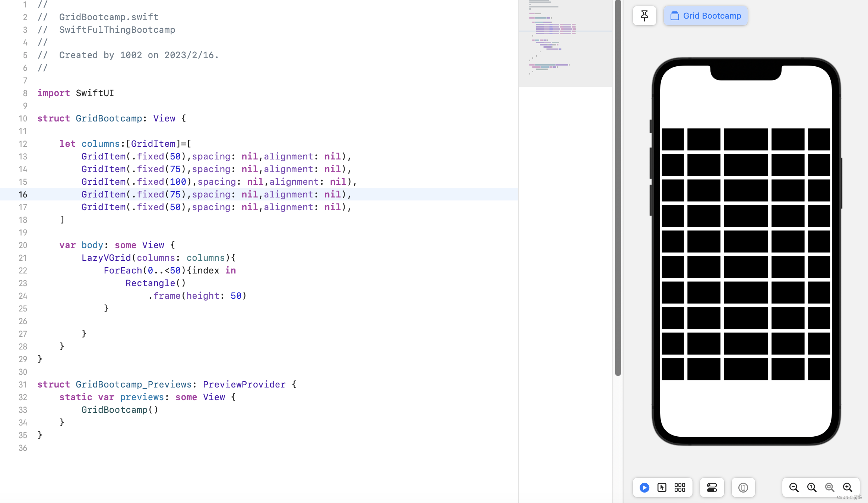Click the first rectangle in phone preview
The width and height of the screenshot is (868, 503).
click(673, 139)
